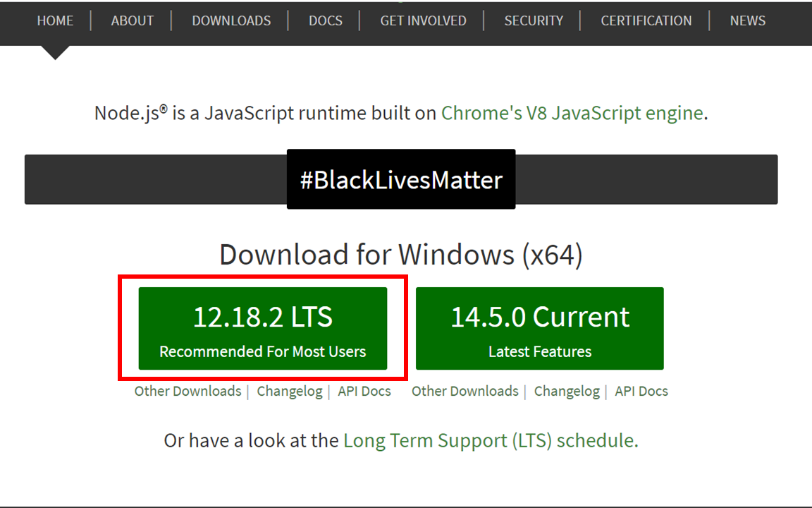The width and height of the screenshot is (812, 508).
Task: Download 12.18.2 LTS version
Action: click(x=262, y=329)
